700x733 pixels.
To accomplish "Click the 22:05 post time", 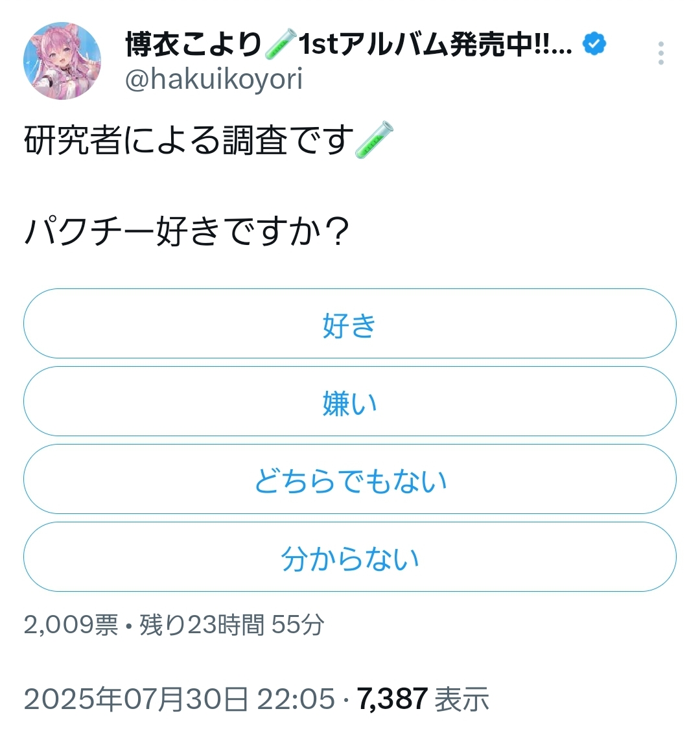I will click(x=296, y=699).
